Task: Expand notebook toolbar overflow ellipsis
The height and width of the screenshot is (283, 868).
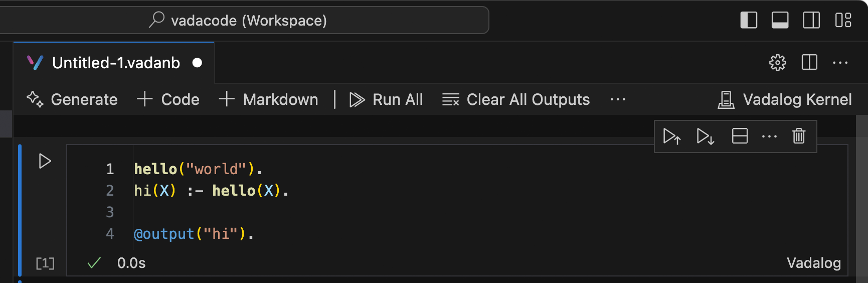Action: coord(618,99)
